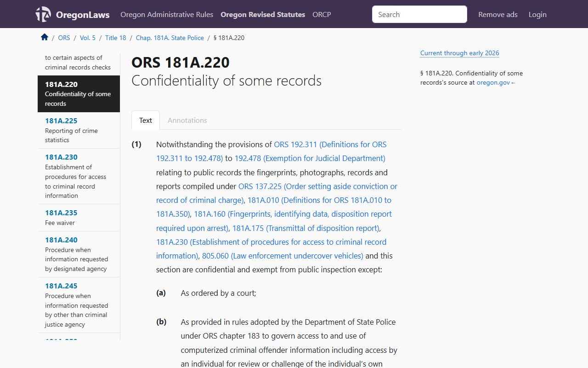588x368 pixels.
Task: Open Oregon Revised Statutes menu
Action: (263, 14)
